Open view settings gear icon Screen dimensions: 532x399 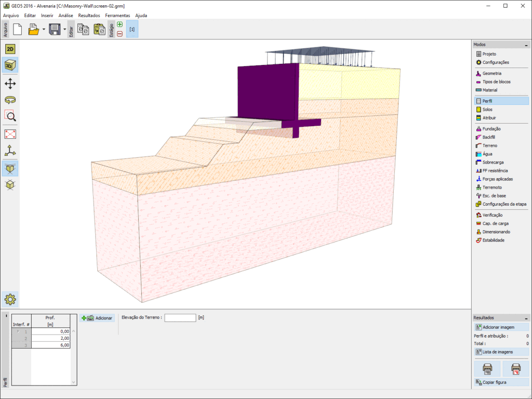(10, 299)
